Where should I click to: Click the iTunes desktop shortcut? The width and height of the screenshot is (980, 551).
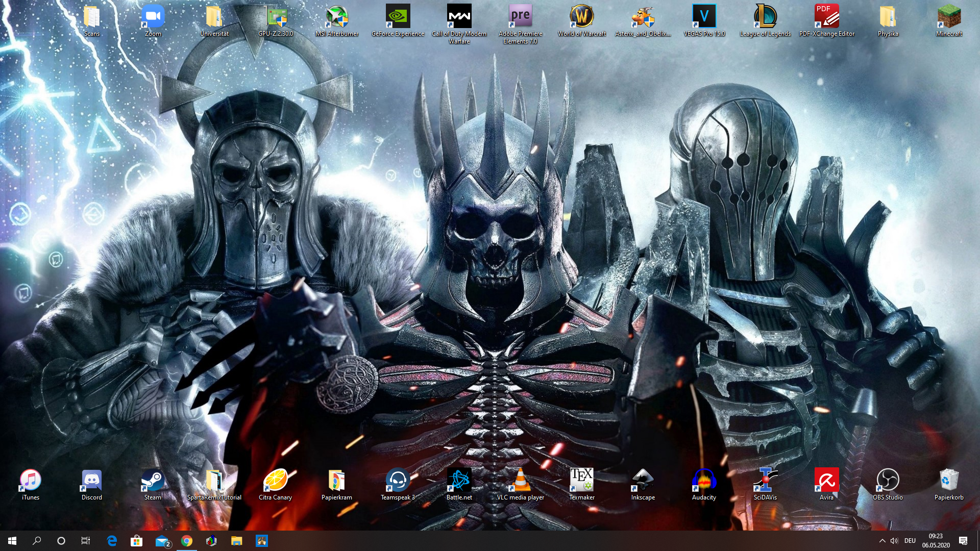point(31,485)
